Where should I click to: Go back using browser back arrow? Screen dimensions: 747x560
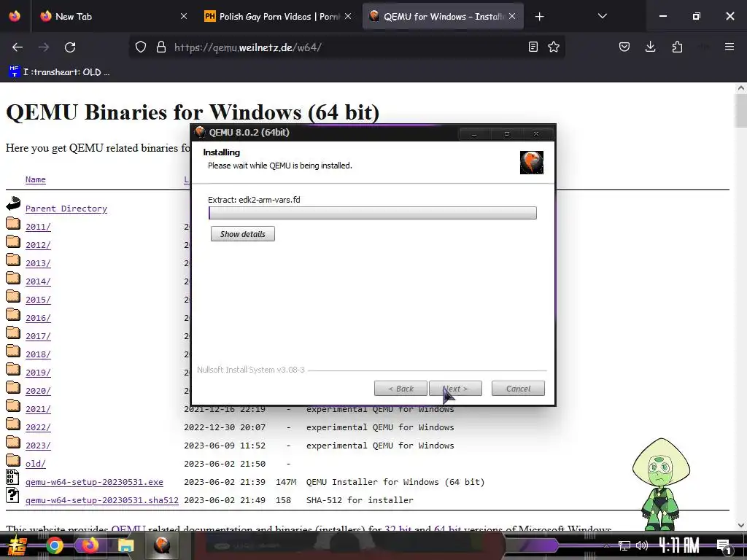[18, 47]
